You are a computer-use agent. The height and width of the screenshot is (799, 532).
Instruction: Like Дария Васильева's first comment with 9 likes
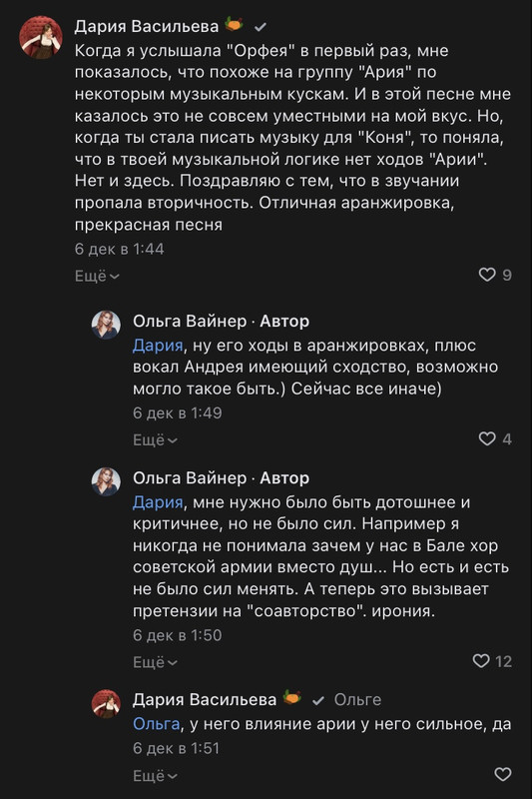pyautogui.click(x=487, y=275)
